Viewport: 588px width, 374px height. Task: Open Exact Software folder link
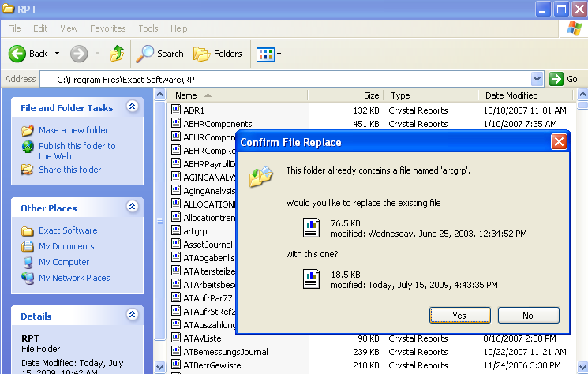(x=68, y=230)
